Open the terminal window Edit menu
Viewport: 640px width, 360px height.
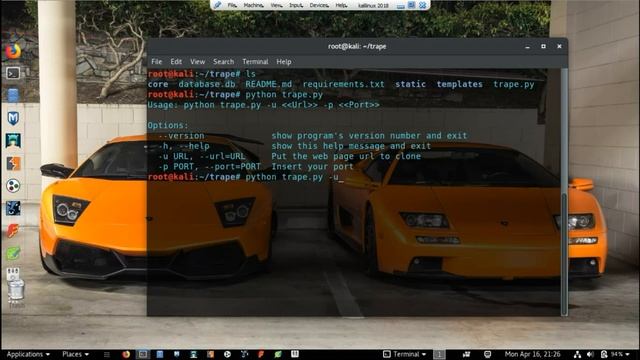pos(176,62)
